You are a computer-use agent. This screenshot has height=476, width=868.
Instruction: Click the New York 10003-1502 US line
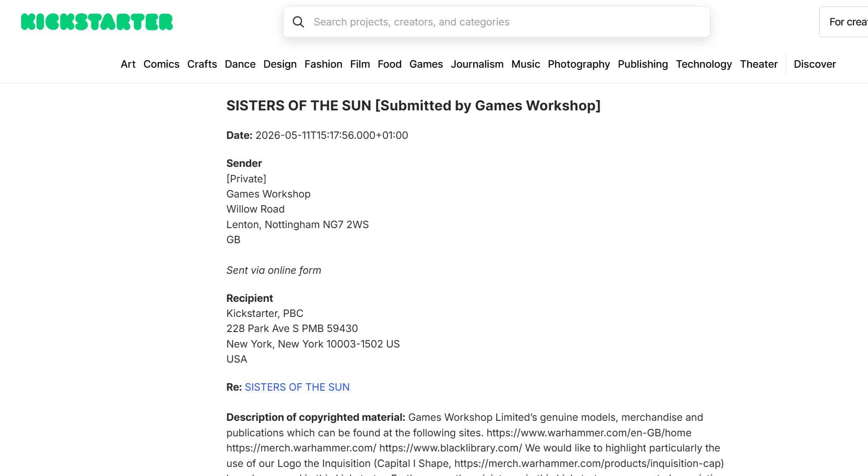click(313, 344)
